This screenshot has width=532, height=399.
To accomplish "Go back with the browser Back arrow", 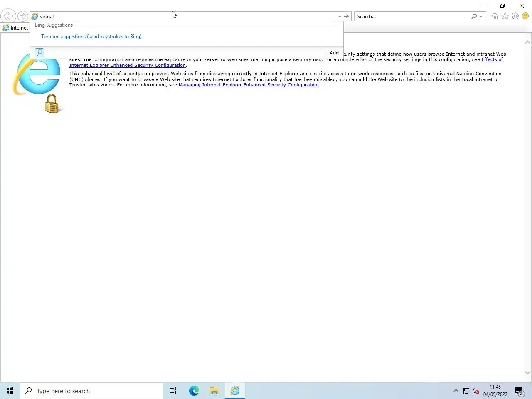I will (x=8, y=16).
